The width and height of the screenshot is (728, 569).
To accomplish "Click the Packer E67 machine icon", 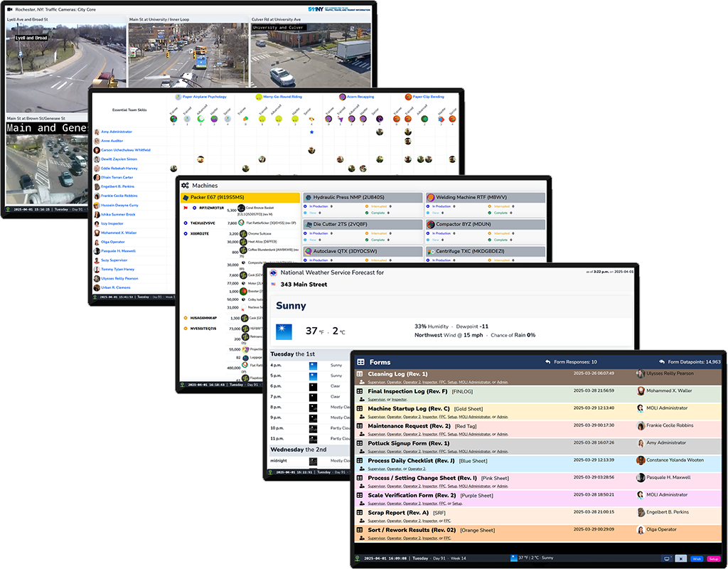I will point(186,198).
